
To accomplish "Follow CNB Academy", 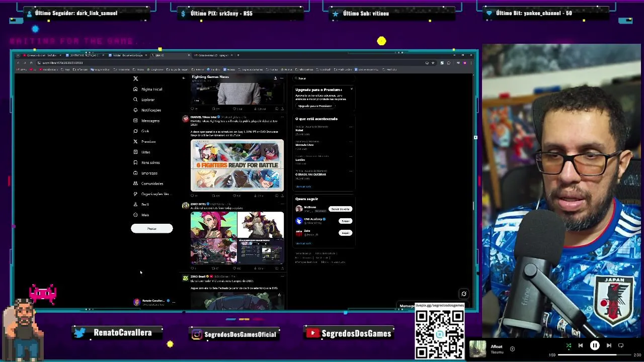I will tap(346, 221).
